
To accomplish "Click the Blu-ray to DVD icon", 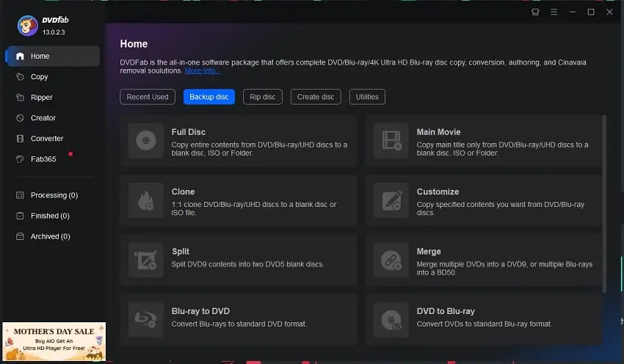I will point(146,319).
